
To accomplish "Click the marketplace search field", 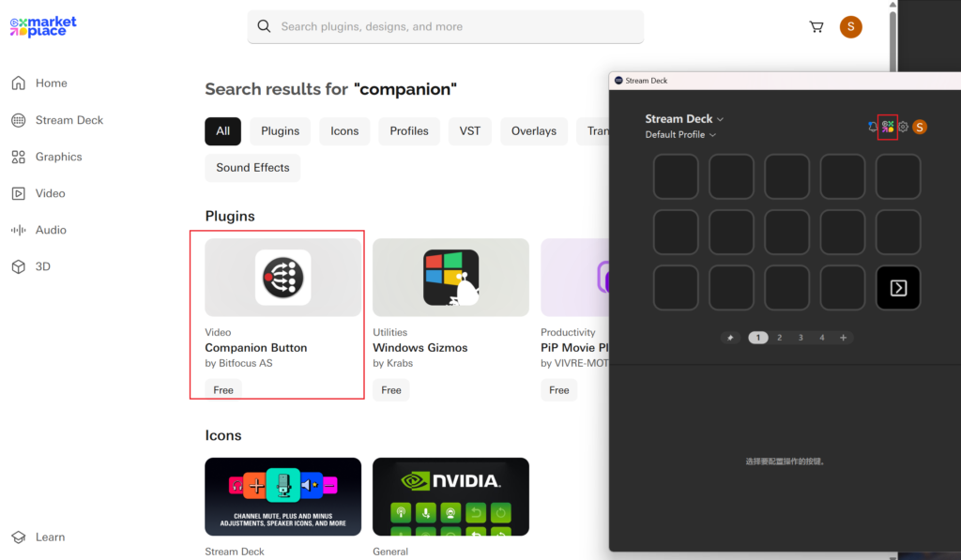I will (446, 27).
